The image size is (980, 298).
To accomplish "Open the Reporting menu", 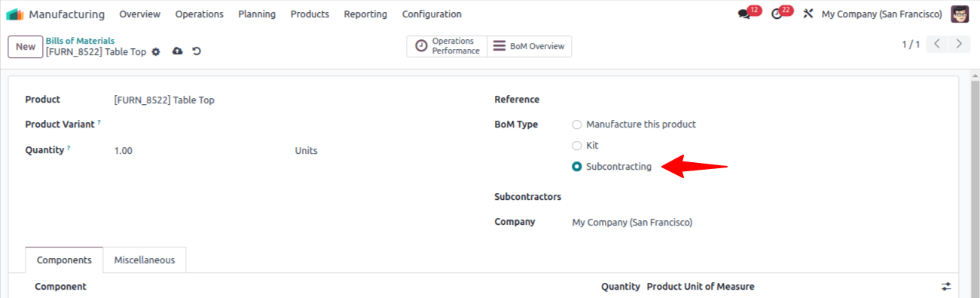I will (x=365, y=14).
